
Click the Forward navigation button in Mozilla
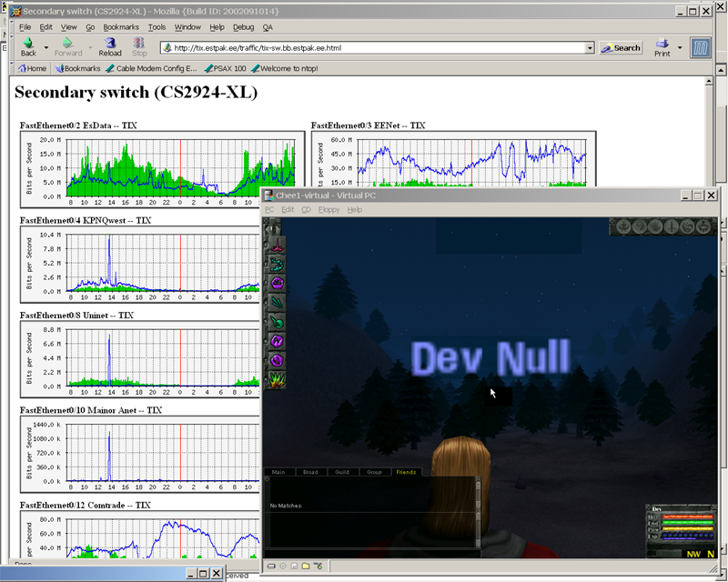pyautogui.click(x=67, y=47)
